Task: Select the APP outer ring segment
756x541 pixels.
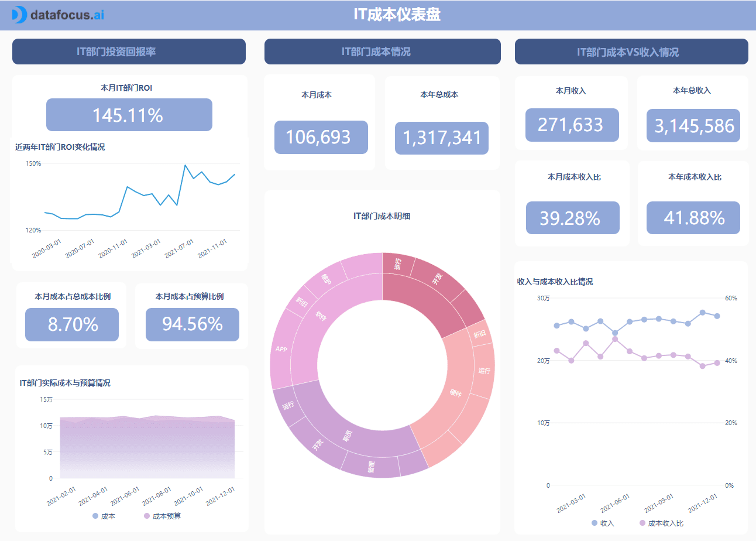Action: [x=281, y=348]
